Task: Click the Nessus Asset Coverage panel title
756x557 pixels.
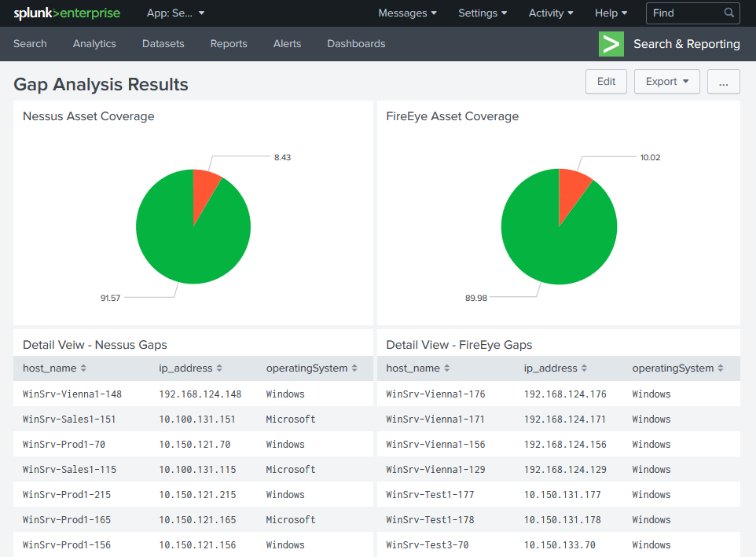Action: [x=89, y=116]
